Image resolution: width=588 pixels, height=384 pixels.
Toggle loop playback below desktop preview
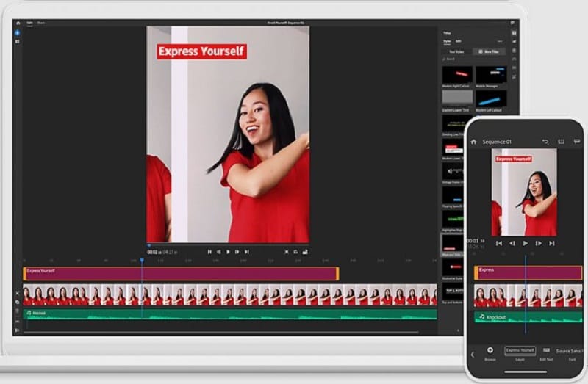(x=296, y=252)
